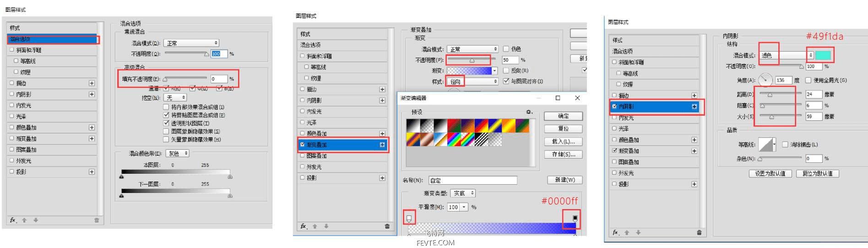This screenshot has height=248, width=868.
Task: Open 混合模式 dropdown showing 滤色
Action: (787, 55)
